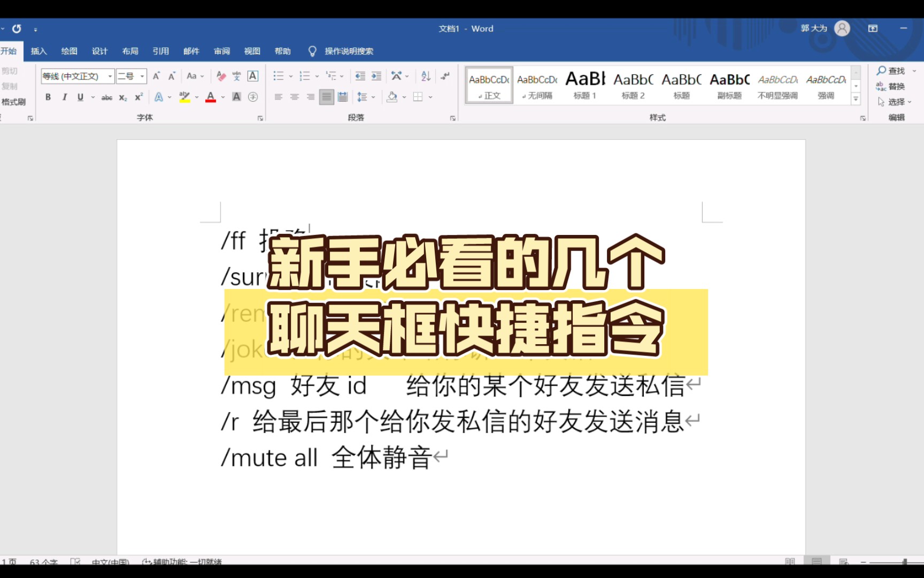Open the 布局 (Layout) tab
924x578 pixels.
pos(130,51)
